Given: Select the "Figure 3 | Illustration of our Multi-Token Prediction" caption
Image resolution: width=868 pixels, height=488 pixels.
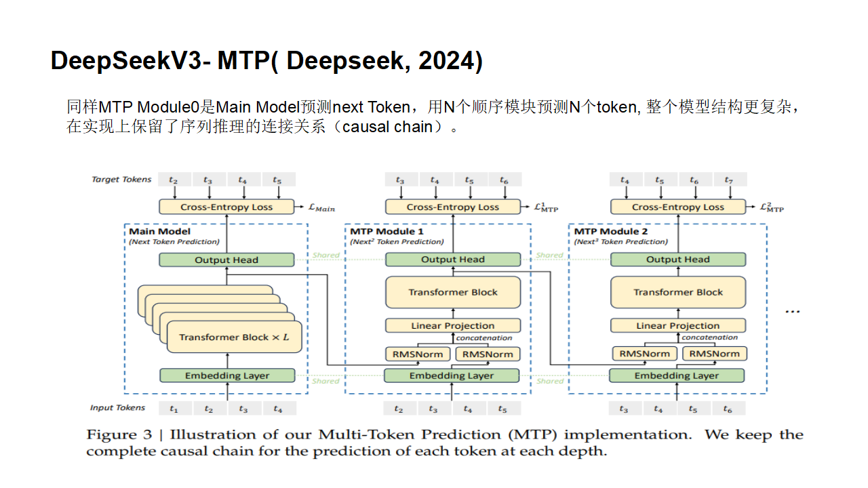Looking at the screenshot, I should coord(445,443).
